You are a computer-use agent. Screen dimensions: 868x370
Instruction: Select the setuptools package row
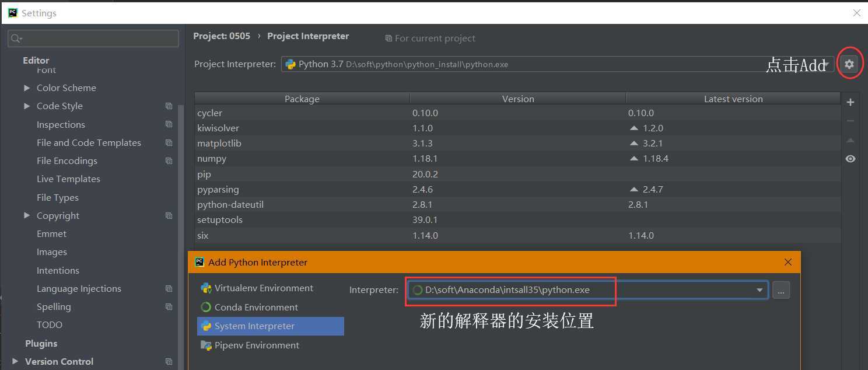[517, 219]
